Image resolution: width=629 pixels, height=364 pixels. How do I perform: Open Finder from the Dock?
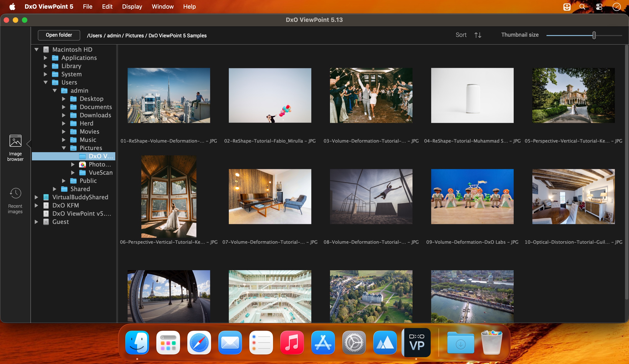click(x=137, y=343)
